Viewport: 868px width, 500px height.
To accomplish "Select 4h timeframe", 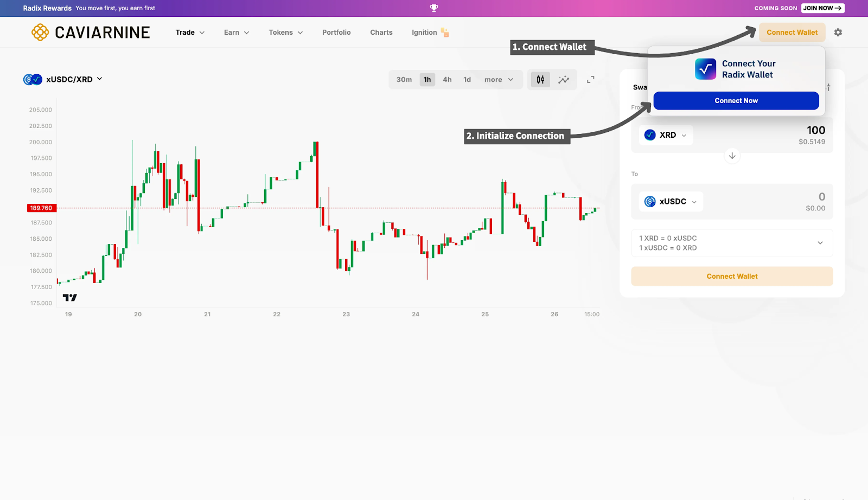I will click(x=447, y=80).
